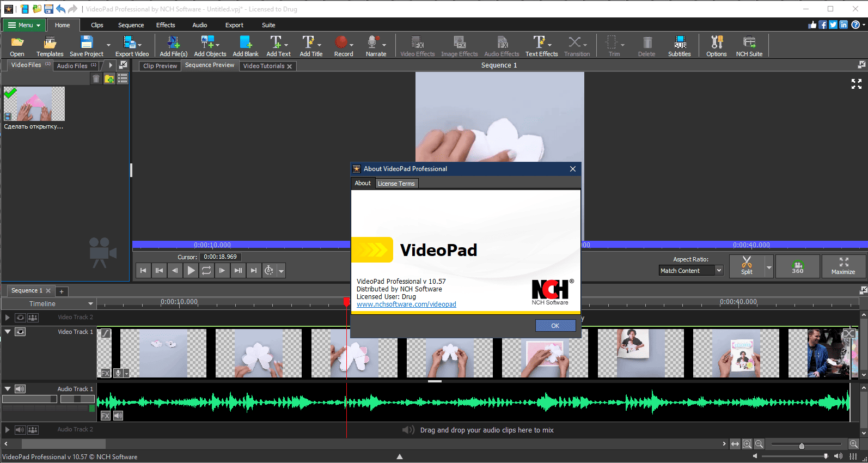Switch to the Clip Preview tab
868x463 pixels.
pyautogui.click(x=160, y=66)
